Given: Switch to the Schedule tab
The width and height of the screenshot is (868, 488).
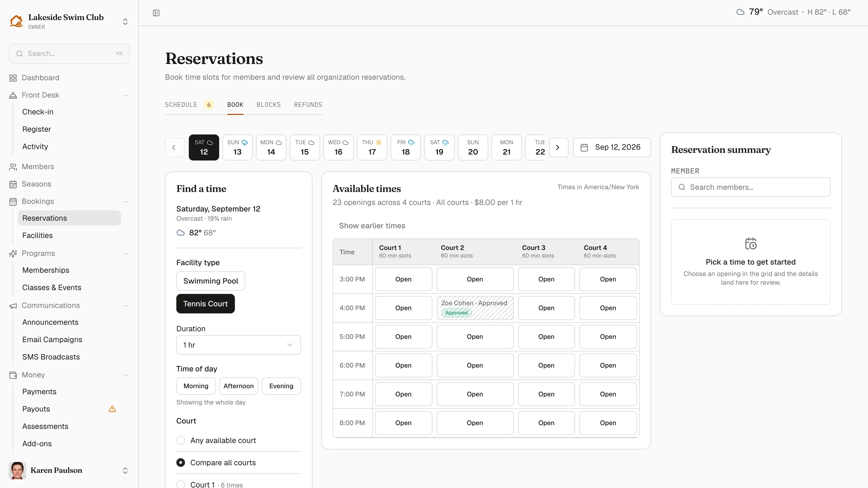Looking at the screenshot, I should pyautogui.click(x=181, y=105).
